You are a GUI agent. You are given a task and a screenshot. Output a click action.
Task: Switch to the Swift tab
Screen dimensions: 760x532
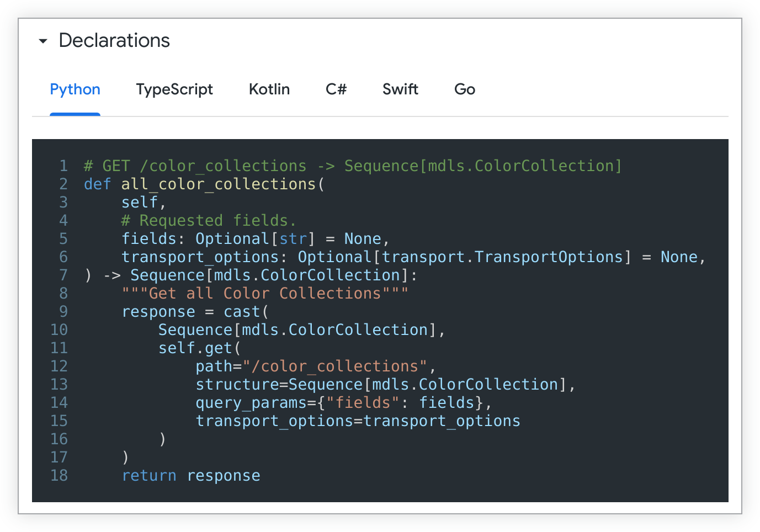(x=400, y=89)
